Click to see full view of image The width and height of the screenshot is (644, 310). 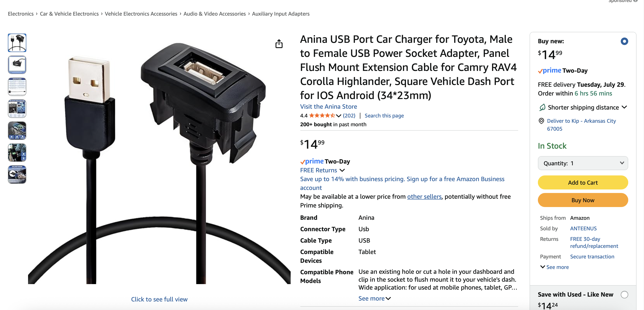[x=159, y=299]
